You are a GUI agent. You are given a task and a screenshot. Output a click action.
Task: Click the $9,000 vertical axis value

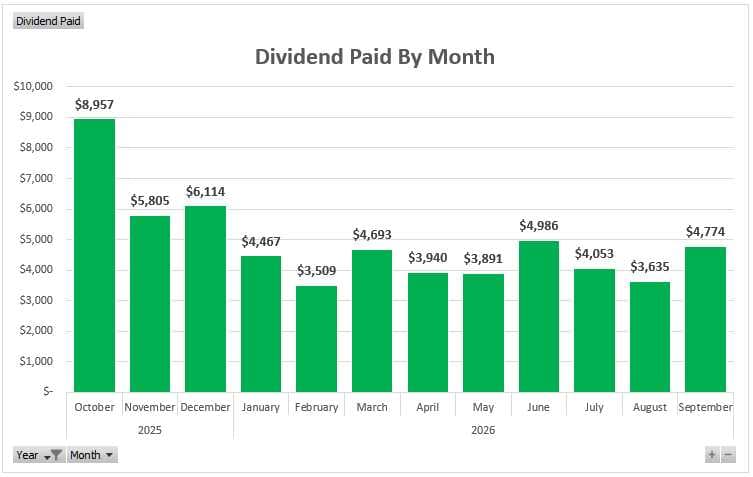click(x=36, y=117)
